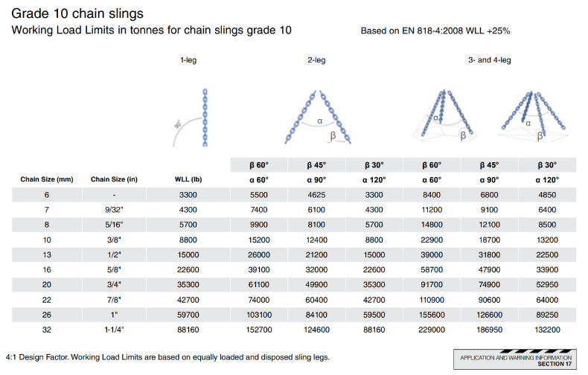This screenshot has width=588, height=375.
Task: Click the '1-leg' label above the diagram
Action: coord(188,60)
